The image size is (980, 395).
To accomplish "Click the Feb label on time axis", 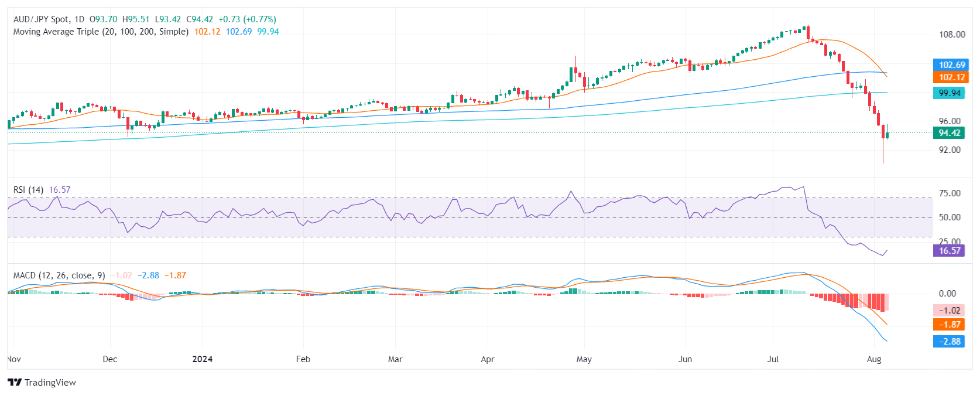I will point(303,359).
